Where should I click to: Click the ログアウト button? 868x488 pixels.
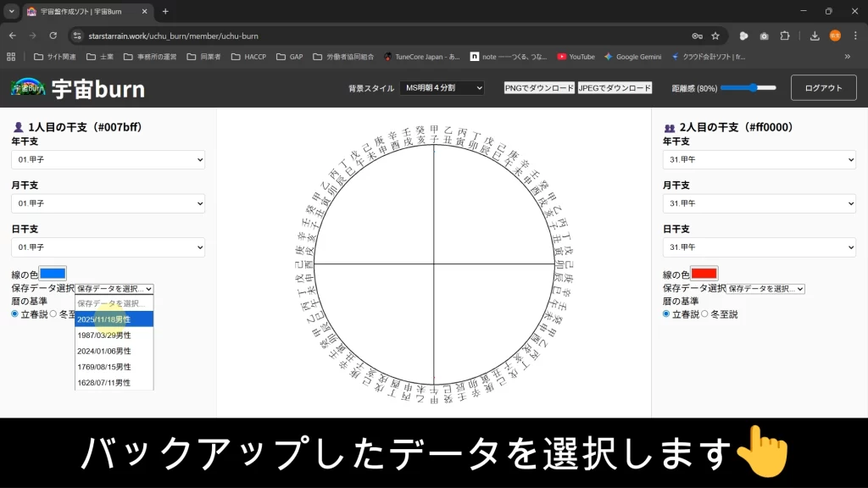(x=823, y=88)
